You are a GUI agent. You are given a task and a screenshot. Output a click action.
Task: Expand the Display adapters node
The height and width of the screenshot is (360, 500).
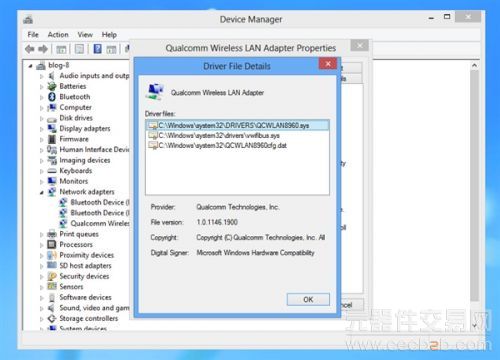tap(42, 129)
